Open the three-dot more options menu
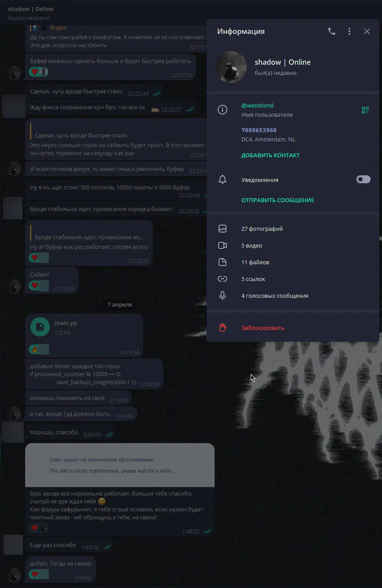The height and width of the screenshot is (588, 382). coord(349,31)
